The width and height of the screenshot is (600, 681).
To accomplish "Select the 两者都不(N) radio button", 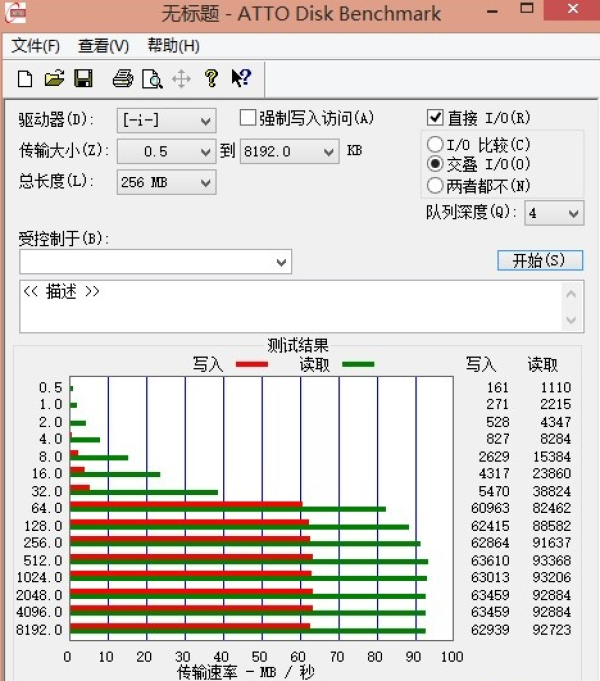I will click(x=435, y=185).
